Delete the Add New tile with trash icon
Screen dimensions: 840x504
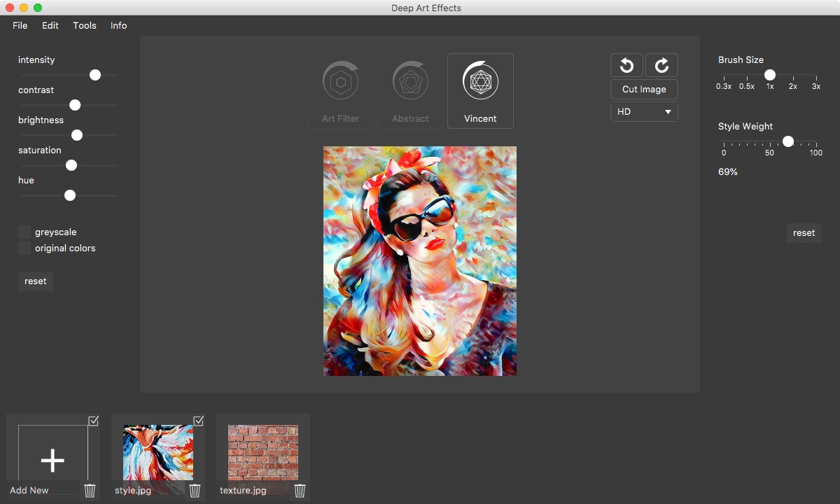[90, 491]
